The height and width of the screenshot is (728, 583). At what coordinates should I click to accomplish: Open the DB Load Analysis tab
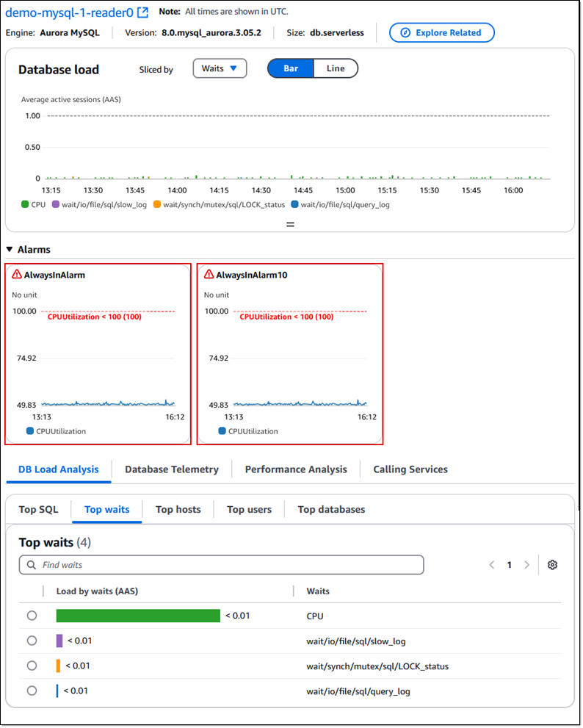point(59,469)
